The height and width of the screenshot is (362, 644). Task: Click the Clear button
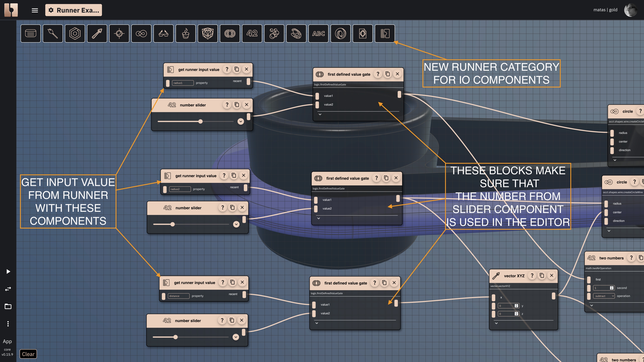pos(28,354)
